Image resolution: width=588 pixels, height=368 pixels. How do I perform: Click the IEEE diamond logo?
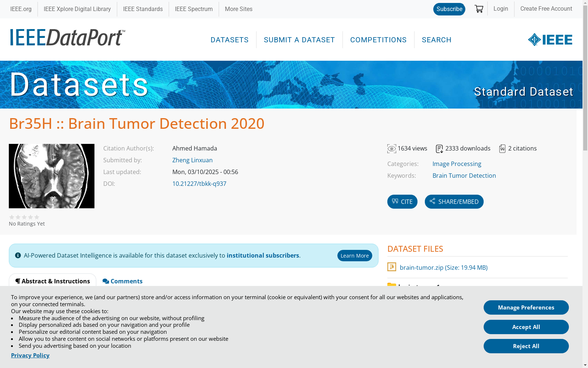click(550, 40)
